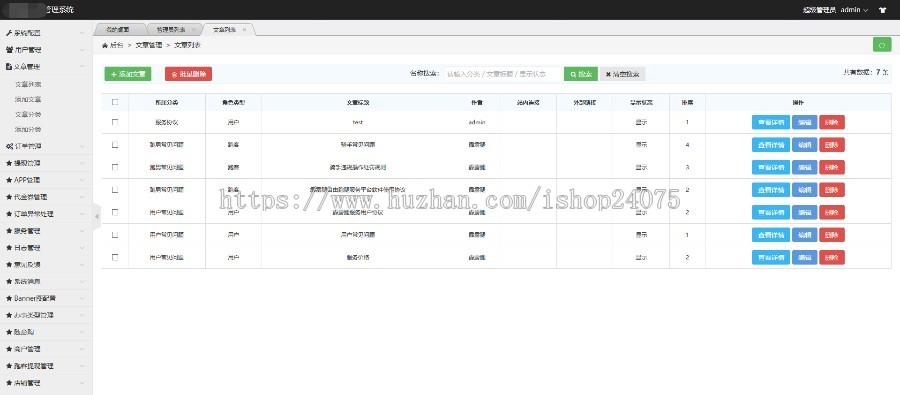900x395 pixels.
Task: Click 编辑 for the test article row
Action: pyautogui.click(x=805, y=122)
